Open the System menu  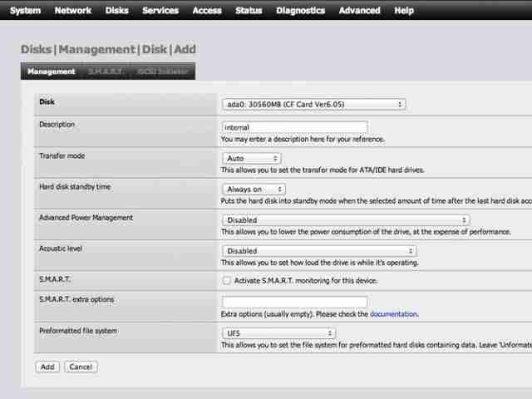coord(26,11)
